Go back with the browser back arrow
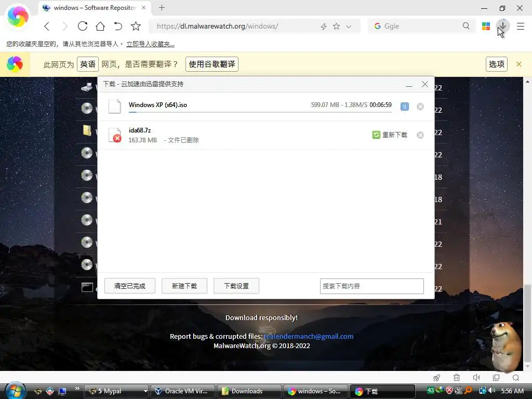This screenshot has width=532, height=399. click(x=47, y=26)
